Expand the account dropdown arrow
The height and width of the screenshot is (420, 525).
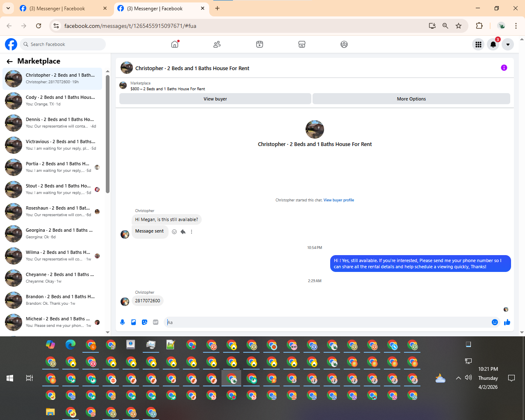[x=508, y=44]
